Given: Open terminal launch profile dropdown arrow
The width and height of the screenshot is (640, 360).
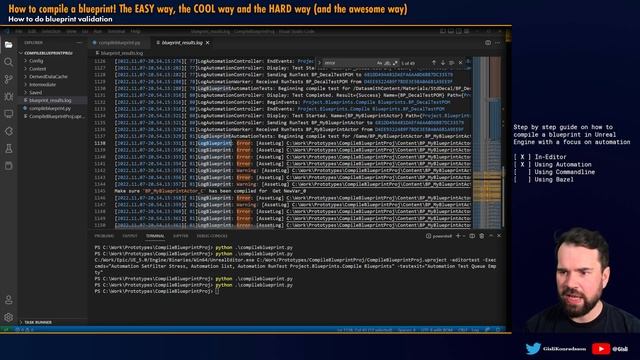Looking at the screenshot, I should coord(464,236).
